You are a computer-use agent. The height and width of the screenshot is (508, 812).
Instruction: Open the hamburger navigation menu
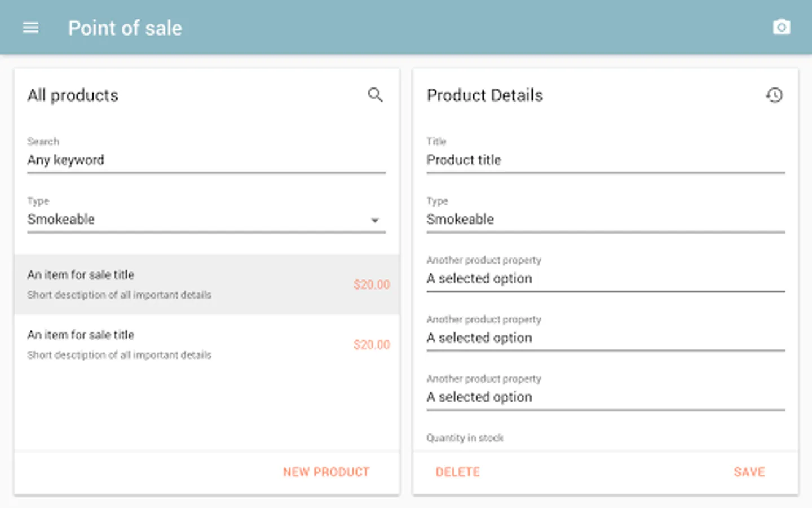[x=30, y=28]
